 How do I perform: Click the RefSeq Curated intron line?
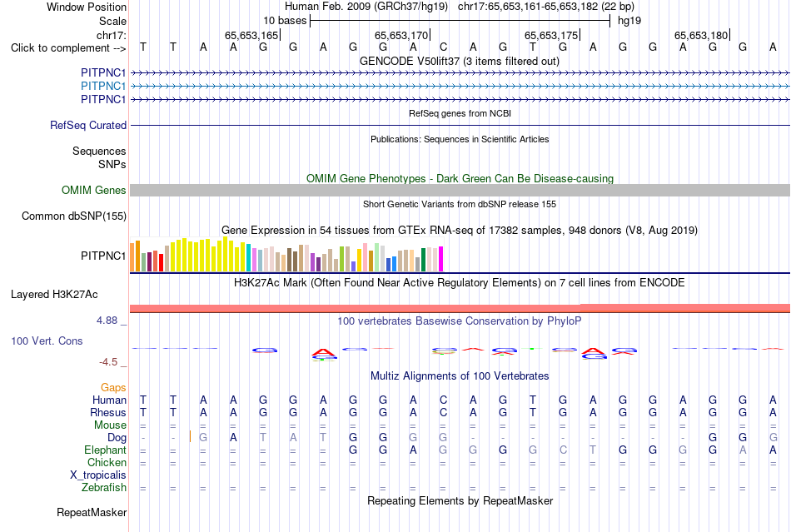click(x=460, y=125)
